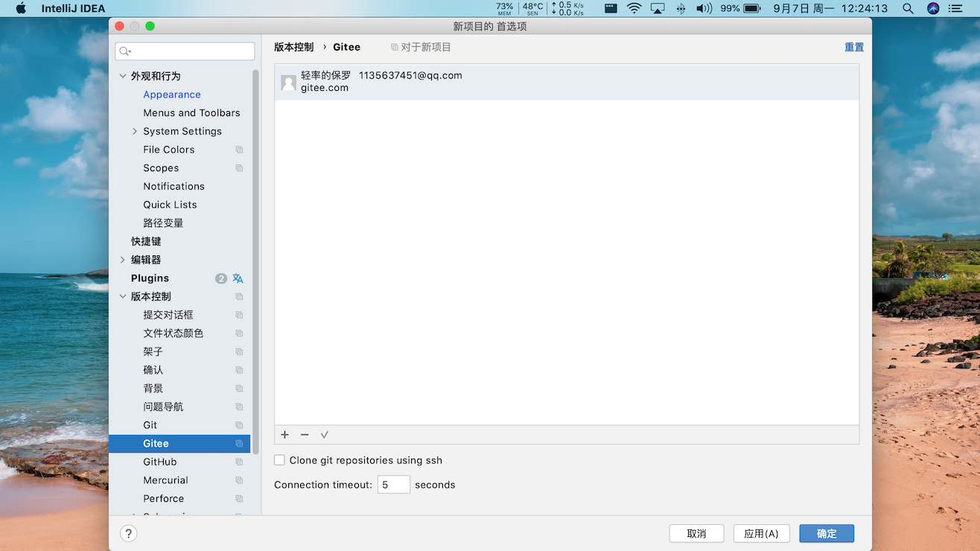Select the 轻率的保罗 gitee.com account row
Screen dimensions: 980x551
click(x=567, y=82)
